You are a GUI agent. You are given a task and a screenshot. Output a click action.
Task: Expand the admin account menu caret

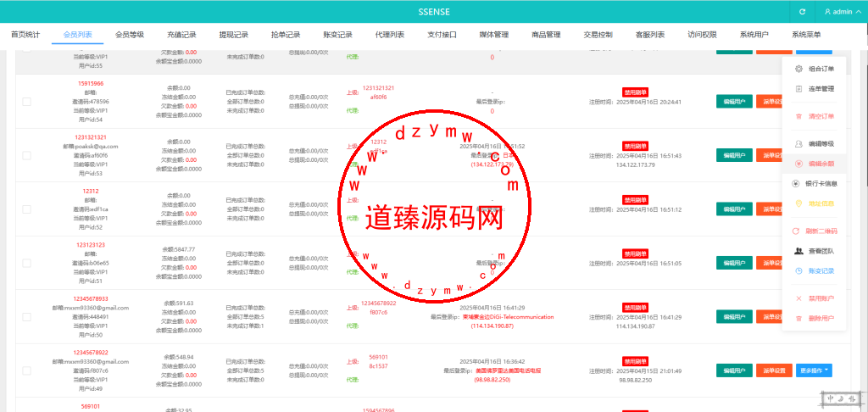click(x=859, y=12)
